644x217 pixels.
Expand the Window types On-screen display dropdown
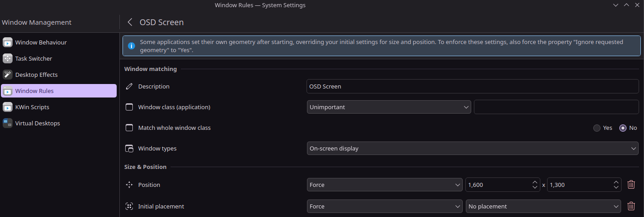(x=472, y=148)
